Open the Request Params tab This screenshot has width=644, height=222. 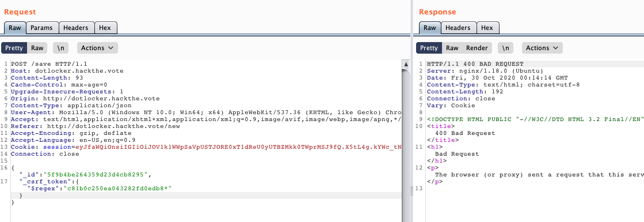pyautogui.click(x=42, y=28)
